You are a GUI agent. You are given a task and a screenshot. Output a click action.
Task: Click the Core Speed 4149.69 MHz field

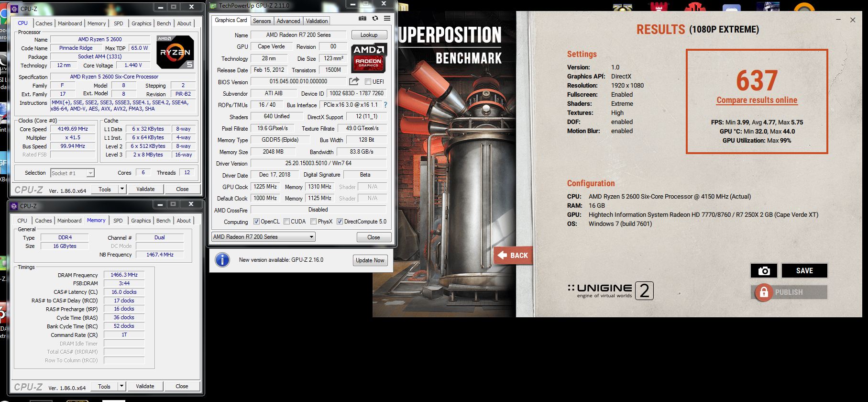[73, 129]
